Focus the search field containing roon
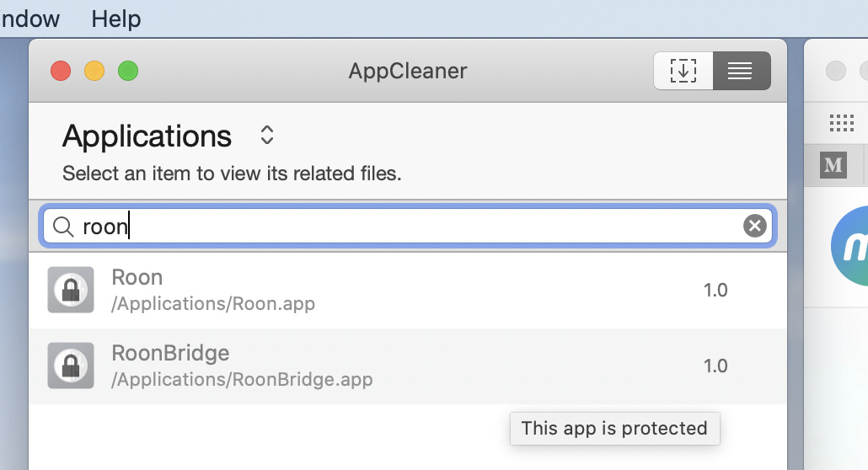This screenshot has width=868, height=470. pyautogui.click(x=408, y=226)
